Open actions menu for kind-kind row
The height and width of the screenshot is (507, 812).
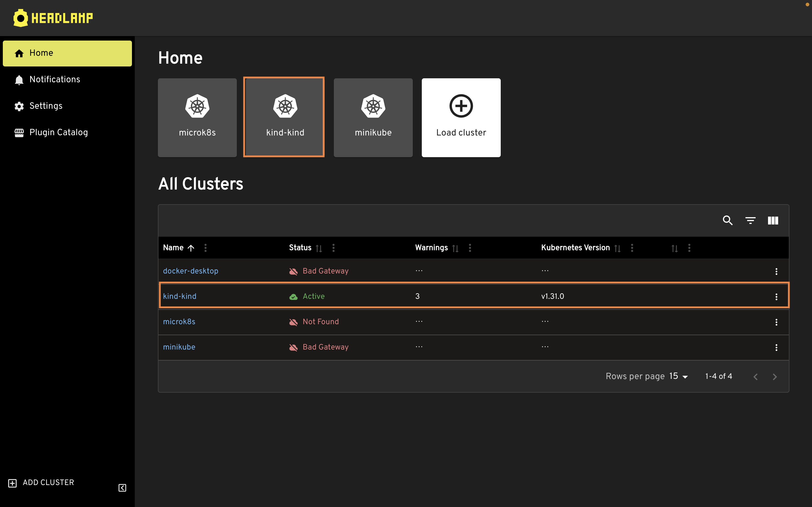[x=776, y=296]
